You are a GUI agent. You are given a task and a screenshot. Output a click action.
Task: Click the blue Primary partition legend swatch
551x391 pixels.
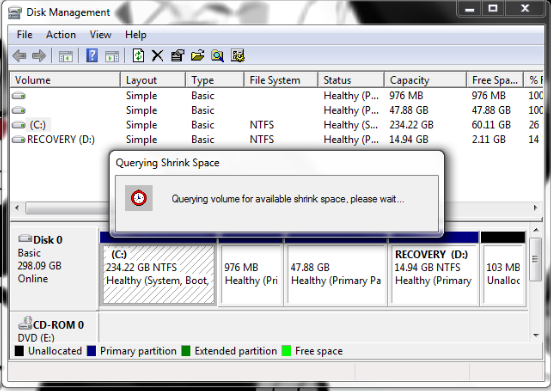tap(91, 351)
